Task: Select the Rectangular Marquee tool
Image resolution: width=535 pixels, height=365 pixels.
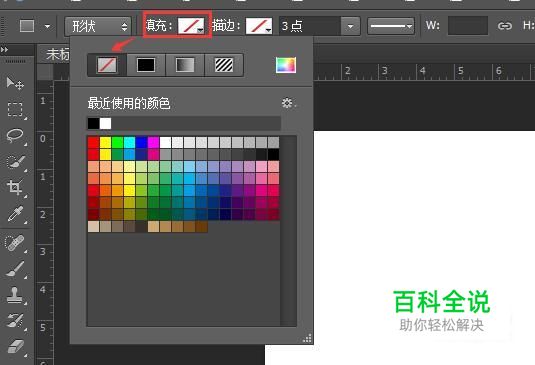Action: click(15, 110)
